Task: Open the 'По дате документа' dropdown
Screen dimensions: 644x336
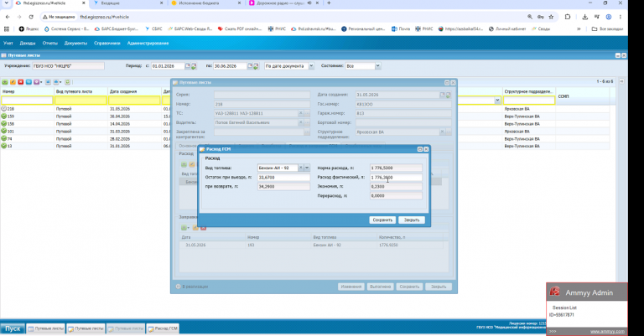Action: coord(311,66)
